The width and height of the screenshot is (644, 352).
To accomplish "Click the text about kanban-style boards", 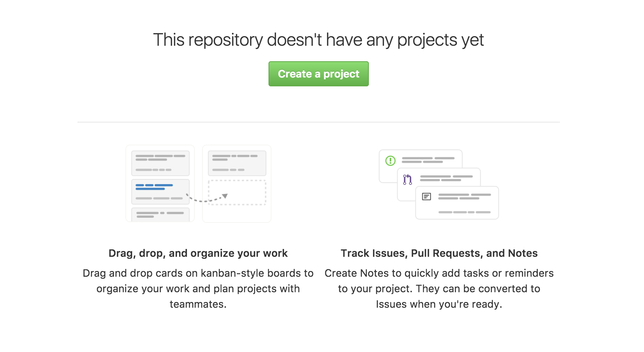I will tap(198, 289).
